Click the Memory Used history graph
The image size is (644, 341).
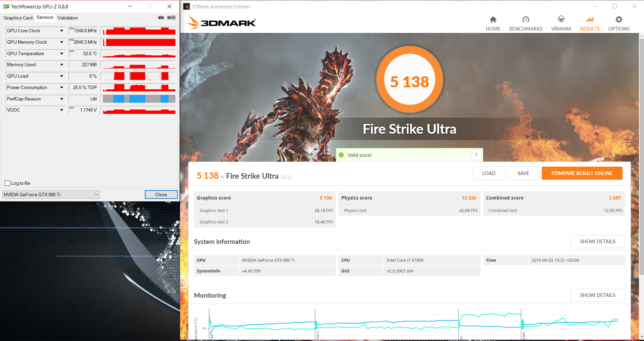(x=138, y=65)
